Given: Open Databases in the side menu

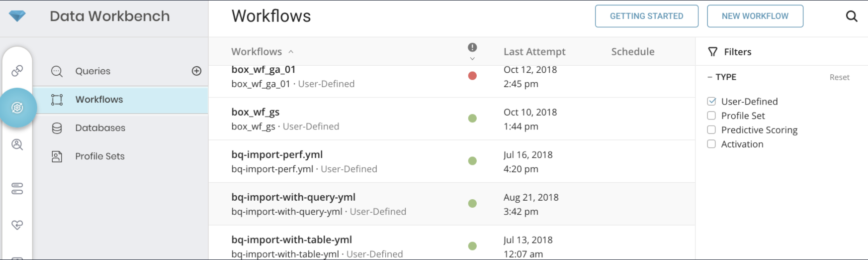Looking at the screenshot, I should [x=100, y=128].
